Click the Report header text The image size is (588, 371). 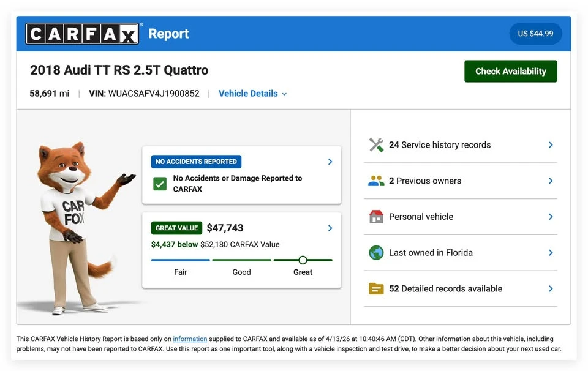[169, 34]
